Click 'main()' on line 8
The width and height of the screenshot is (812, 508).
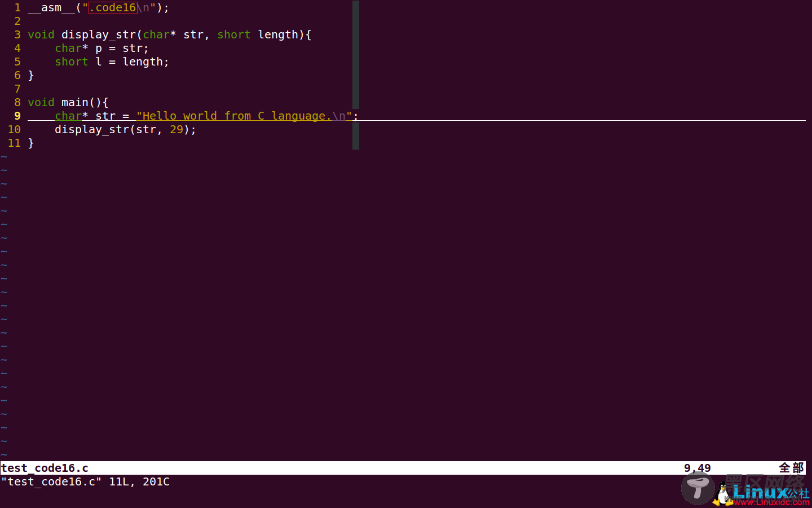click(x=82, y=103)
